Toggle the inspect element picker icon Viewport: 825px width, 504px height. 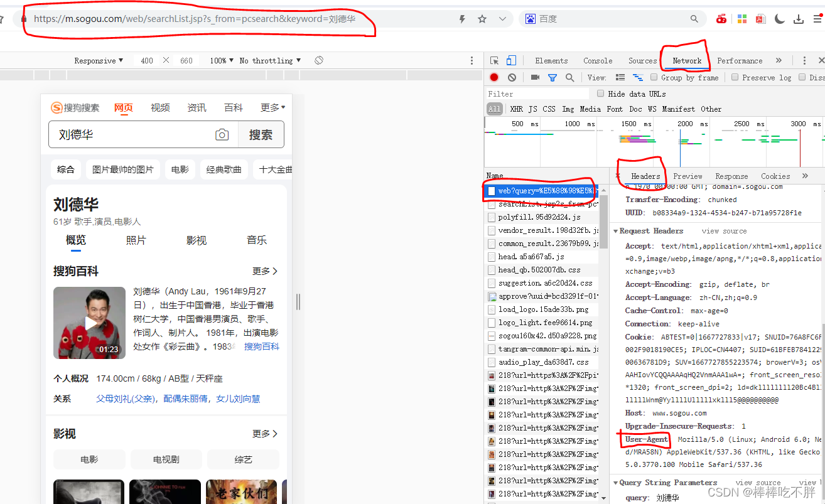coord(495,61)
